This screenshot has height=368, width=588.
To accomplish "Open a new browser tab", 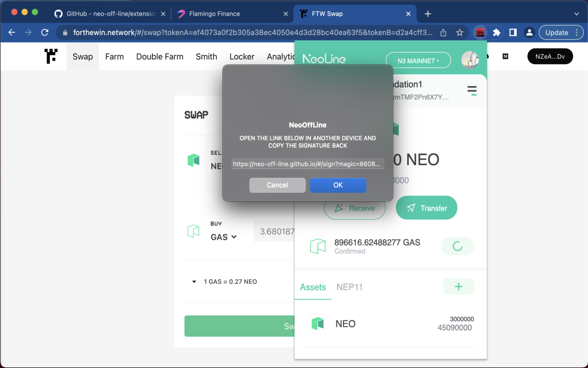I will click(x=428, y=14).
